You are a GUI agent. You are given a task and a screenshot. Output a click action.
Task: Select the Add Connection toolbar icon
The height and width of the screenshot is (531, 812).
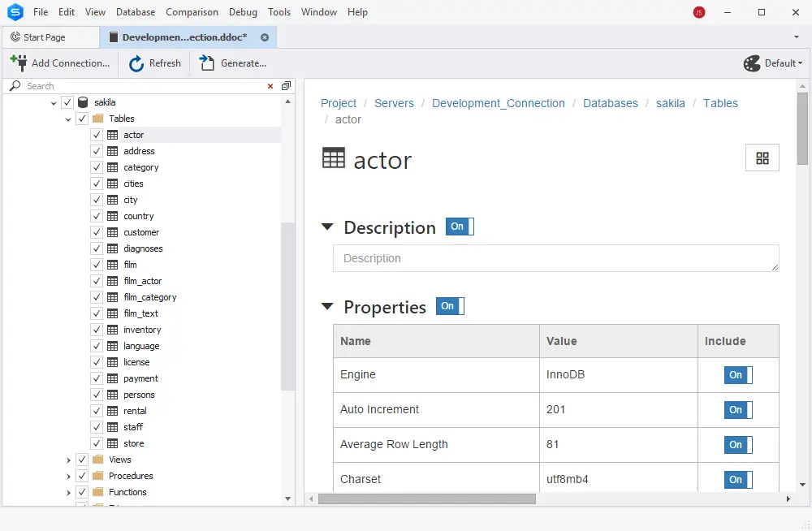point(18,63)
